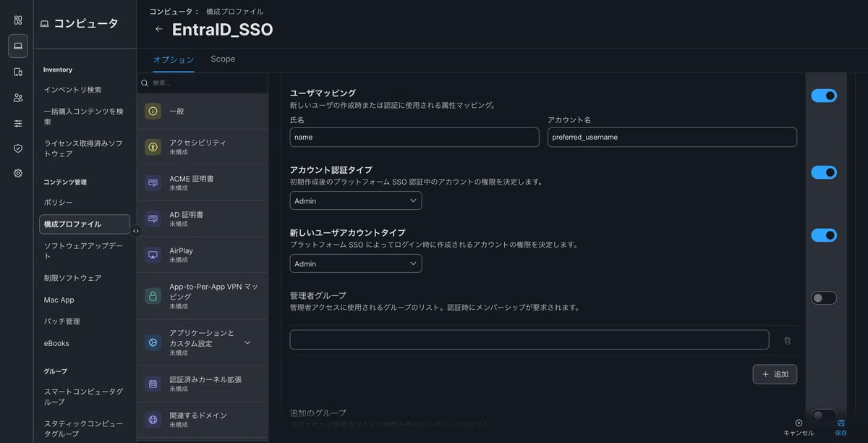This screenshot has width=868, height=443.
Task: Open the sliders icon in left rail
Action: click(x=18, y=123)
